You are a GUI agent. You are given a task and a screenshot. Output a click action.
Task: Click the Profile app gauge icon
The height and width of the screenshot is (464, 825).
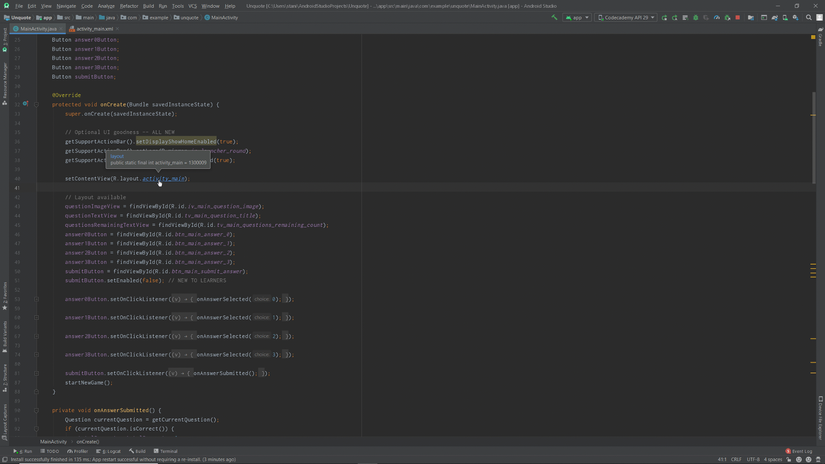coord(717,17)
